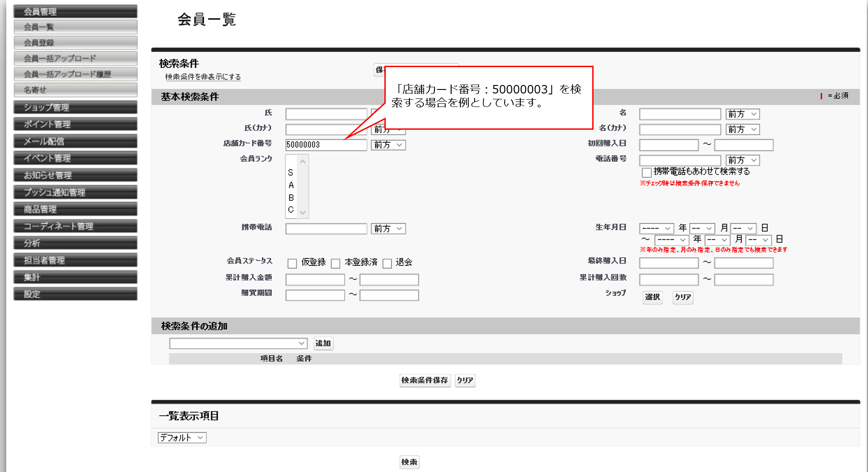Click the 検索 button at the bottom
This screenshot has height=472, width=868.
[409, 462]
